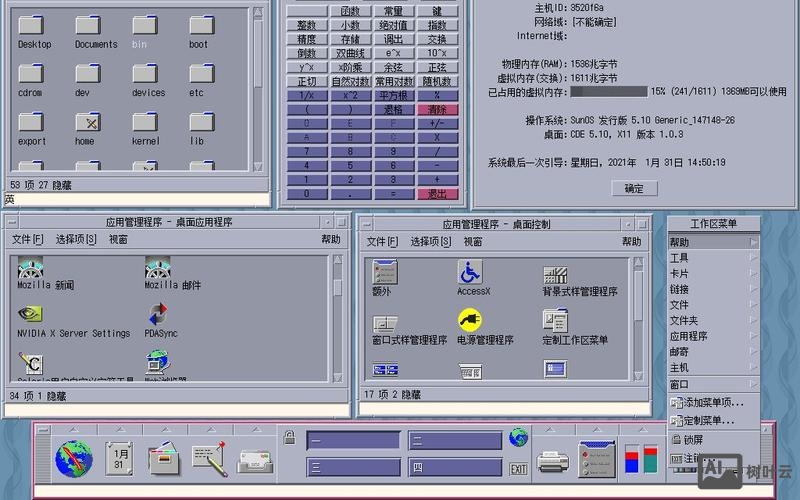Click the red 退出 calculator button
The height and width of the screenshot is (500, 800).
tap(437, 194)
